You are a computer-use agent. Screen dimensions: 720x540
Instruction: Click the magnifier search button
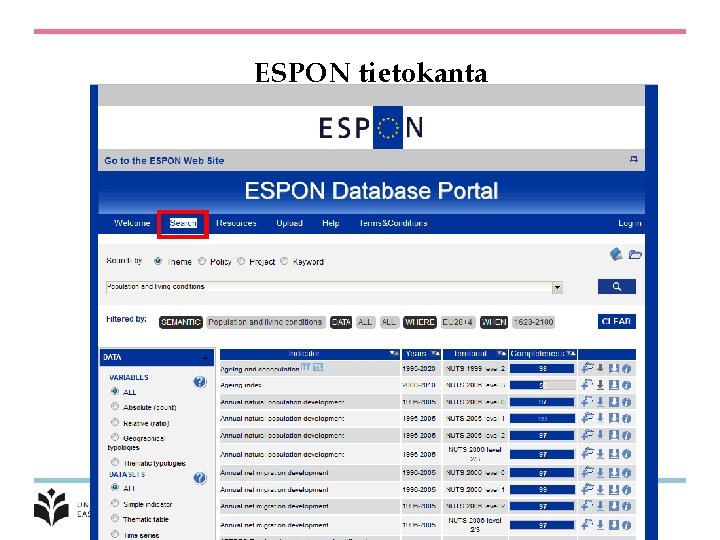pos(616,287)
